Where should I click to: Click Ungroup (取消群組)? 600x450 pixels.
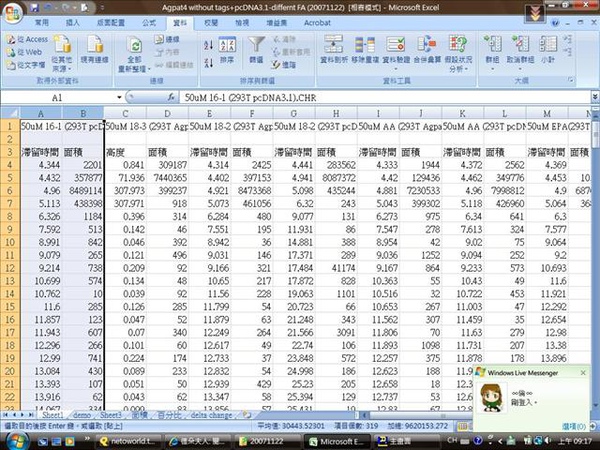click(x=520, y=48)
